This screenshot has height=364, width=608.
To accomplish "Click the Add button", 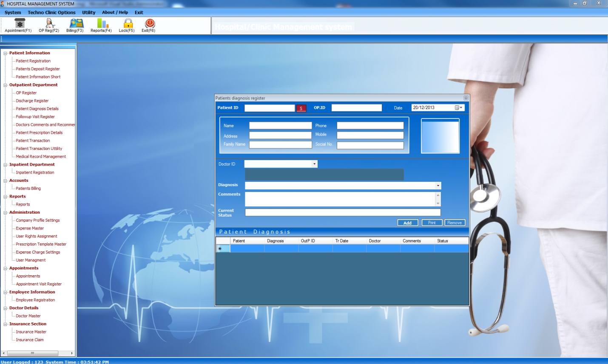I will coord(408,223).
